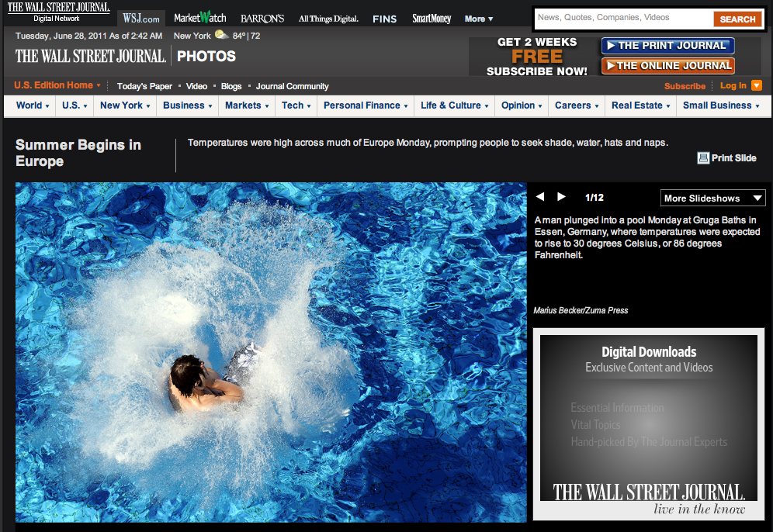Click the search news and quotes field
The image size is (773, 532).
(x=623, y=18)
